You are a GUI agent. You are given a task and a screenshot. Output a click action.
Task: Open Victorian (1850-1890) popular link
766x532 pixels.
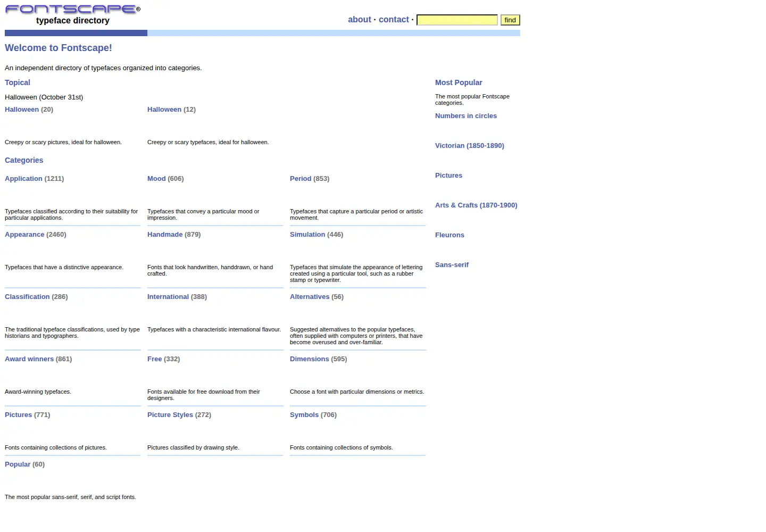470,146
